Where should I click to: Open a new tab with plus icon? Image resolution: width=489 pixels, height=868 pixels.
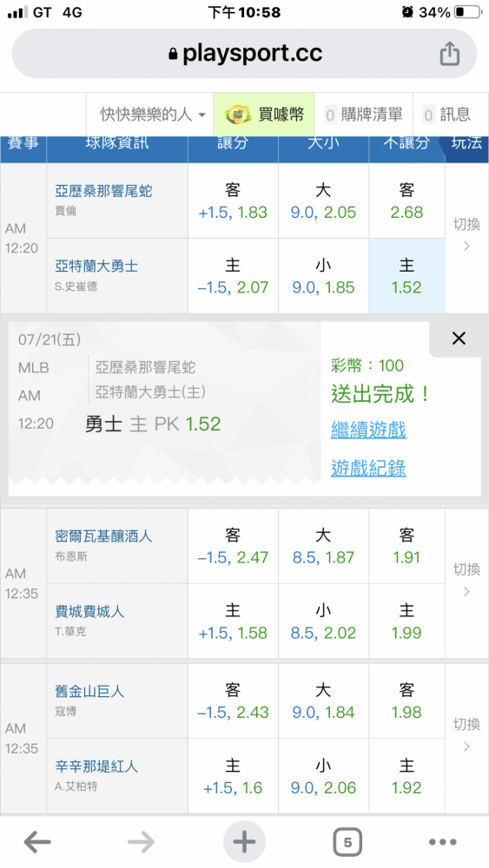244,843
